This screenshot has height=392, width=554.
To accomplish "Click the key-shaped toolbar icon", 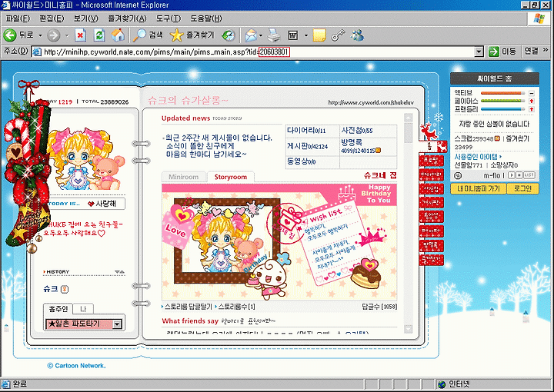I will click(338, 35).
